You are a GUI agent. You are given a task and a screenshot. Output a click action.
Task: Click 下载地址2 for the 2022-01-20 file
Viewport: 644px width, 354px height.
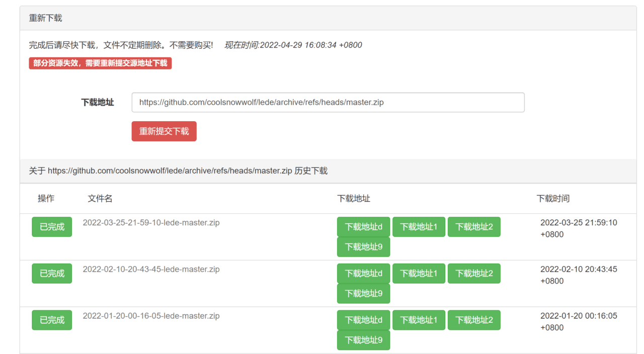[474, 320]
